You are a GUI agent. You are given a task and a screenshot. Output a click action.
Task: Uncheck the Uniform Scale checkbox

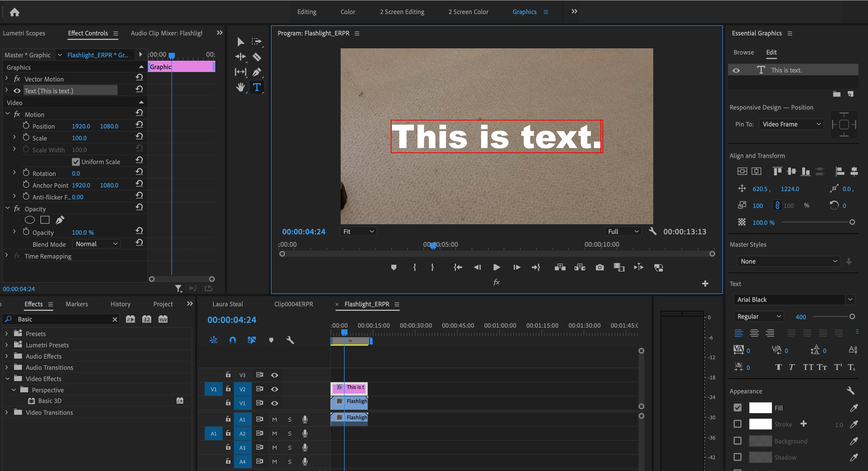[76, 162]
